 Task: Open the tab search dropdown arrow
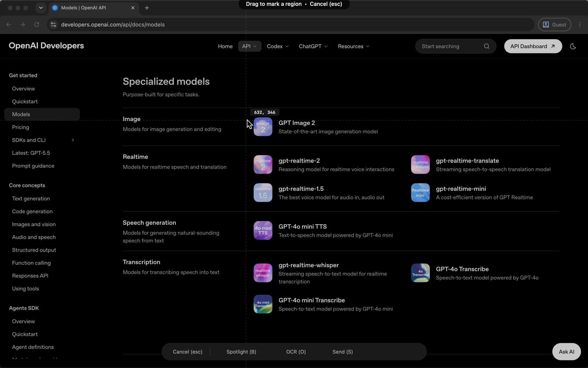(x=41, y=8)
